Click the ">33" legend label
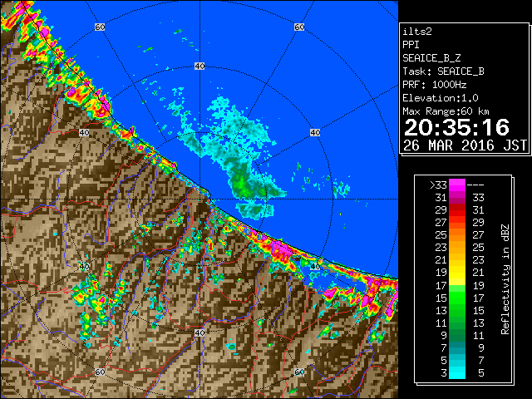This screenshot has width=532, height=399. [438, 185]
